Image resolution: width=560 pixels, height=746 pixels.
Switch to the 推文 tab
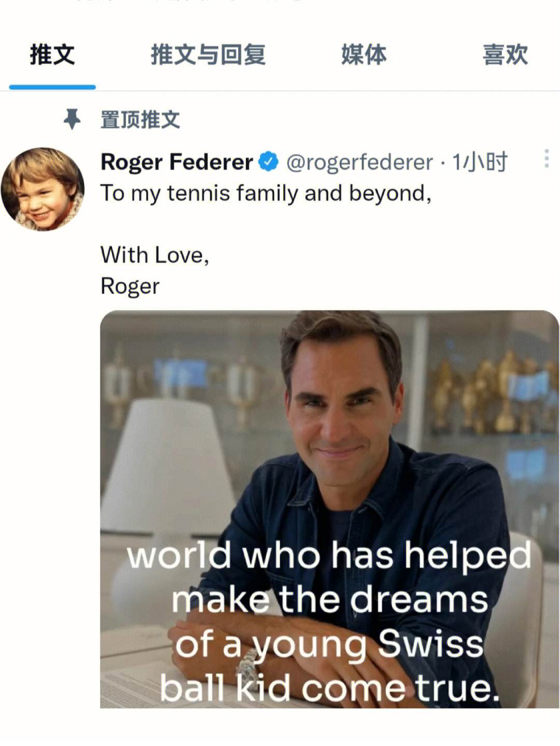click(x=52, y=55)
